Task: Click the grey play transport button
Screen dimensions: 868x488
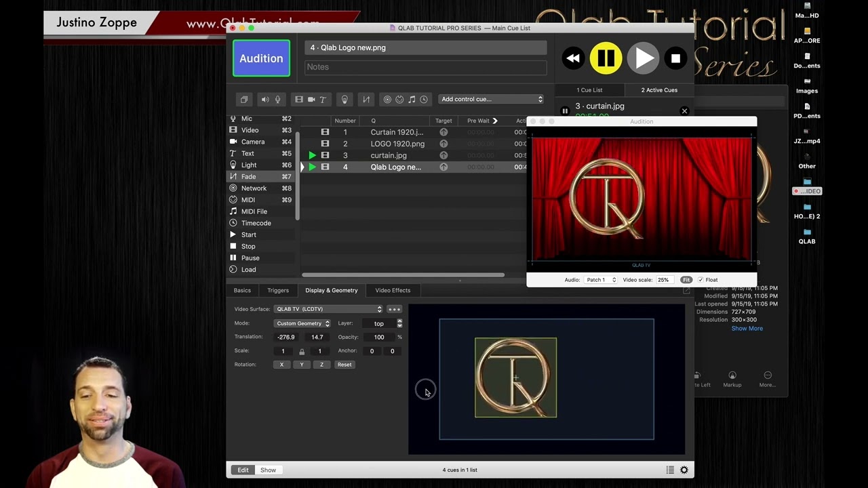Action: [642, 58]
